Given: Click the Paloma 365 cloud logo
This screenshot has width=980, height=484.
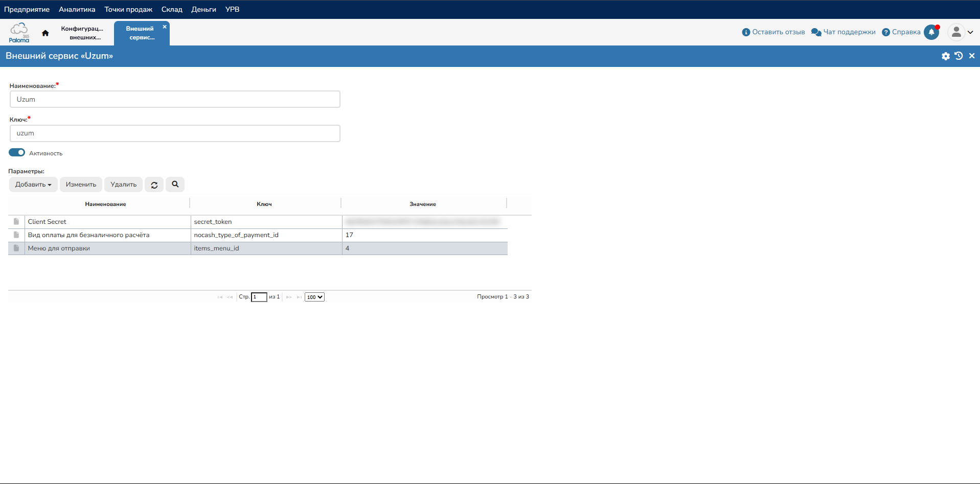Looking at the screenshot, I should point(19,33).
